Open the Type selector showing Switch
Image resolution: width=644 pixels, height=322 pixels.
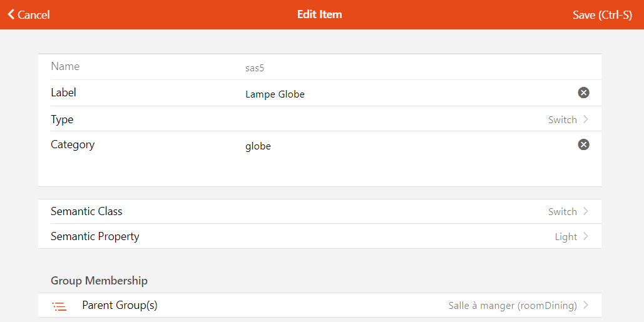point(562,120)
